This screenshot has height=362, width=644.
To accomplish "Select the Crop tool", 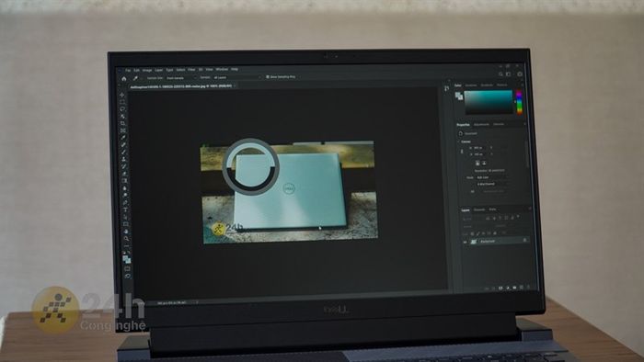I will tap(122, 123).
